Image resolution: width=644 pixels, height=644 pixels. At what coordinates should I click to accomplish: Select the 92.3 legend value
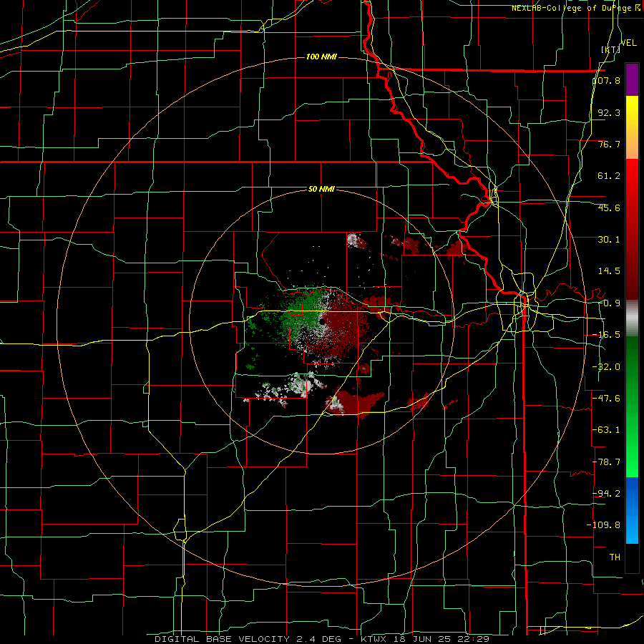609,112
